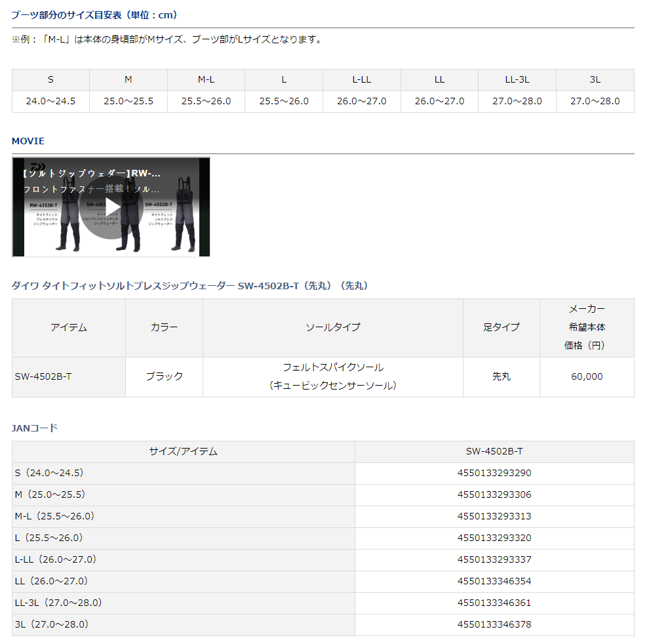Select the 先丸 foot type cell
This screenshot has height=644, width=672.
(x=502, y=377)
